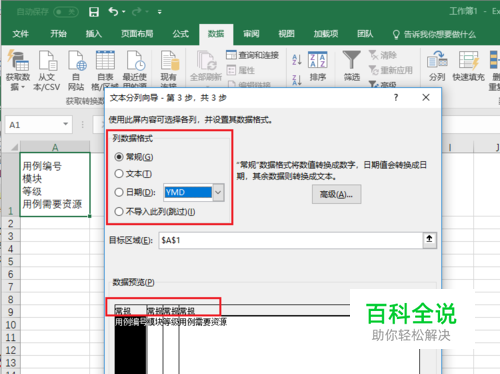Click the select-all corner of the worksheet

(x=13, y=147)
